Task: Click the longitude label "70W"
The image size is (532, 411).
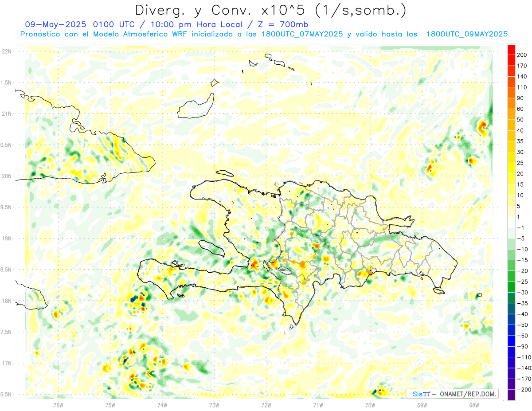Action: tap(370, 404)
